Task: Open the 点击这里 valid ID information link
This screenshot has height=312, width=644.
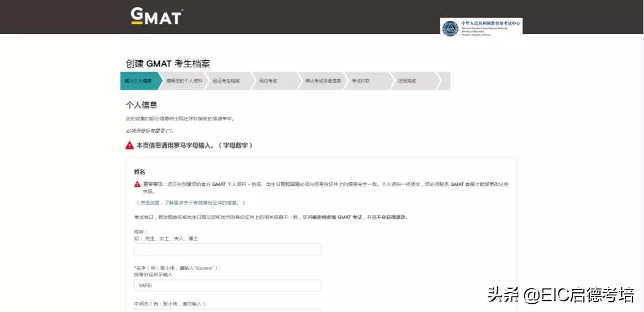Action: pyautogui.click(x=191, y=203)
